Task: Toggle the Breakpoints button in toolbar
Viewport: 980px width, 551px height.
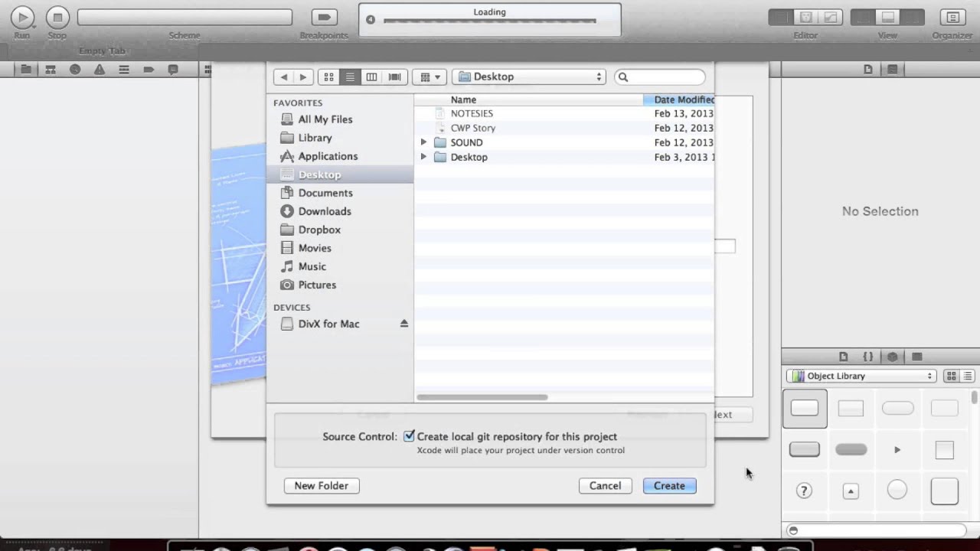Action: click(325, 17)
